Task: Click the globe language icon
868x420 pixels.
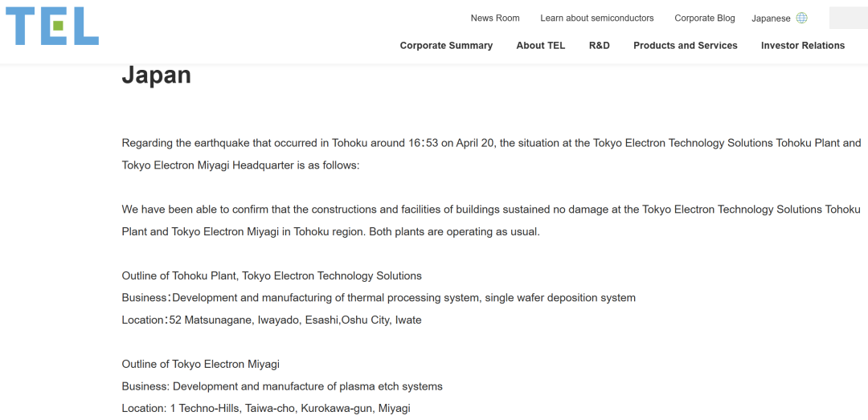Action: (801, 18)
